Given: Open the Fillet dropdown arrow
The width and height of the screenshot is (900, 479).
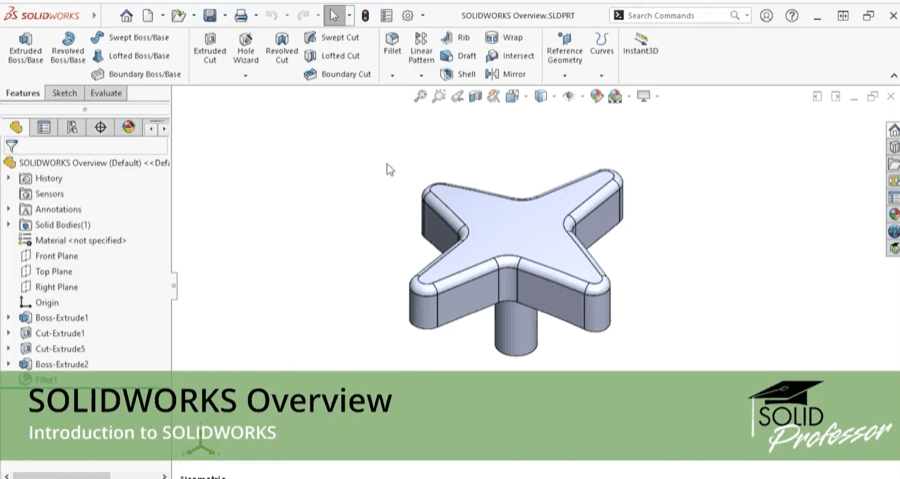Looking at the screenshot, I should tap(393, 75).
